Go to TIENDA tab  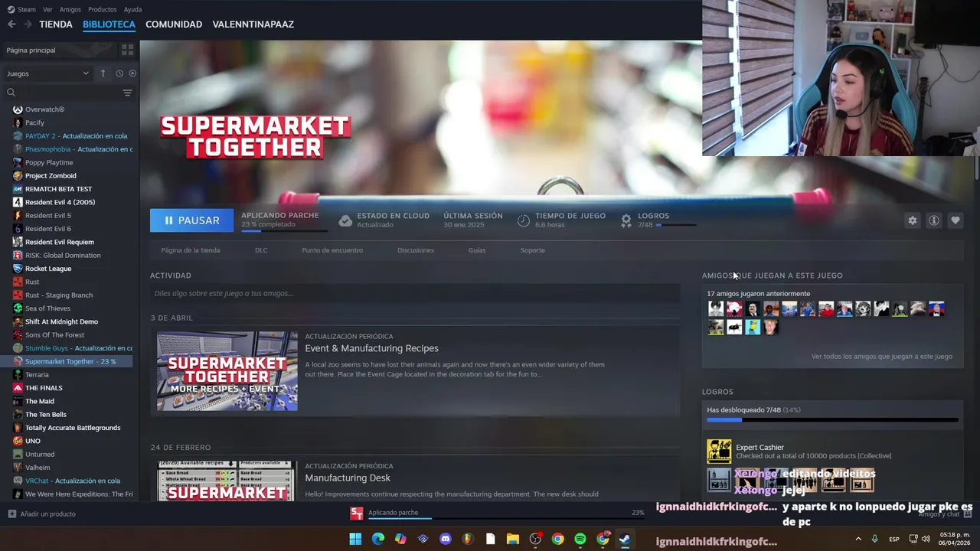[56, 24]
